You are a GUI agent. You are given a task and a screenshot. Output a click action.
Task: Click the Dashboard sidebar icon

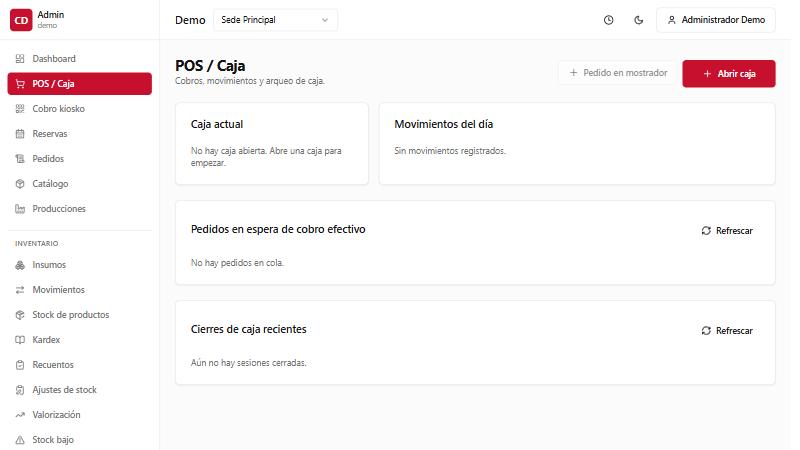pyautogui.click(x=20, y=59)
